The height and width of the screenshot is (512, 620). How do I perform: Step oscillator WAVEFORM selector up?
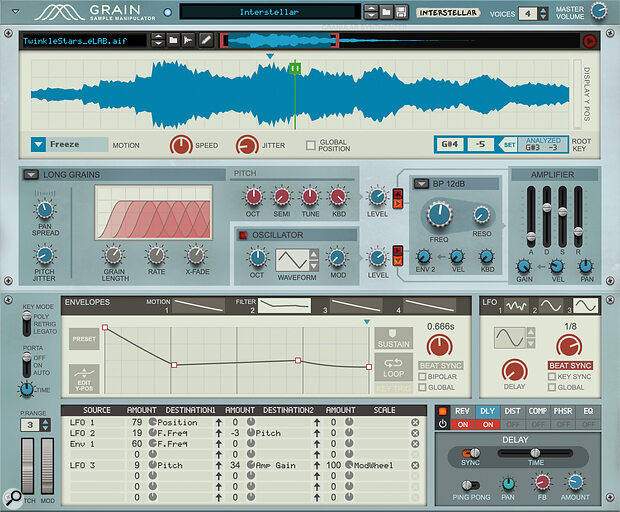point(313,254)
